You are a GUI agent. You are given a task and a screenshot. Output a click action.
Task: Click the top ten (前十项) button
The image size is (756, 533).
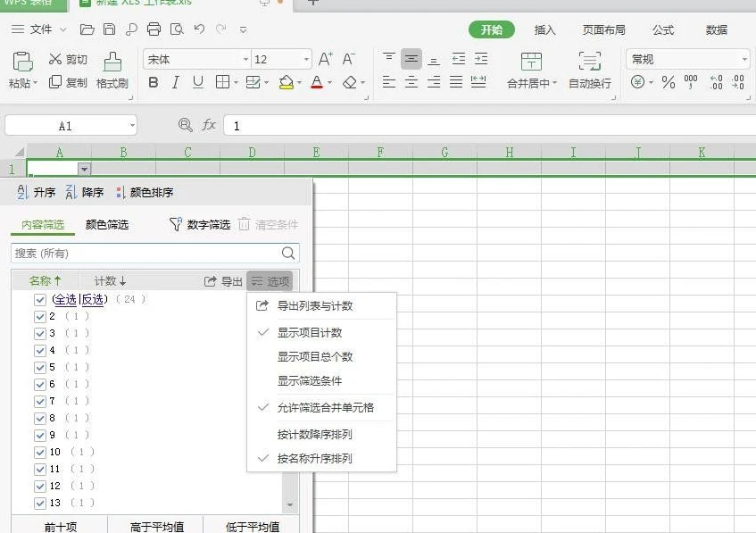click(61, 526)
